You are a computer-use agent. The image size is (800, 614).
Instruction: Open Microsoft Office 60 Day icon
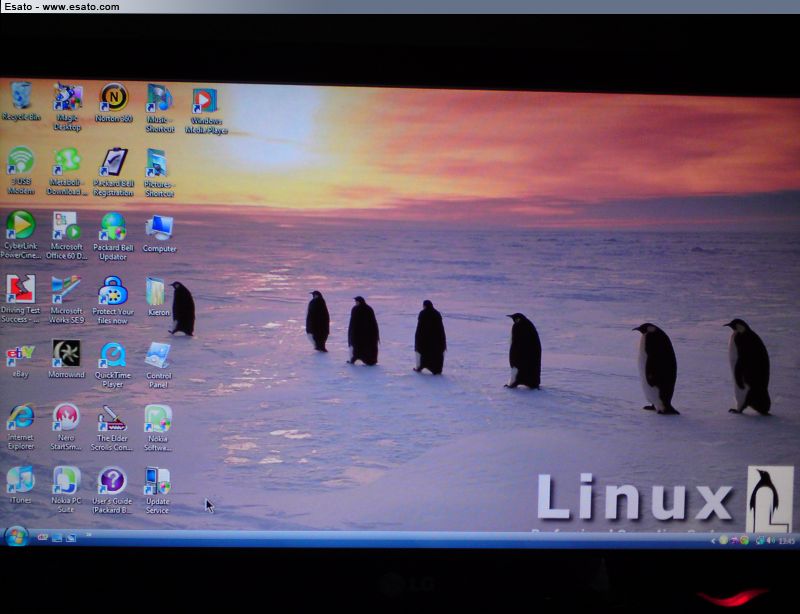coord(67,236)
